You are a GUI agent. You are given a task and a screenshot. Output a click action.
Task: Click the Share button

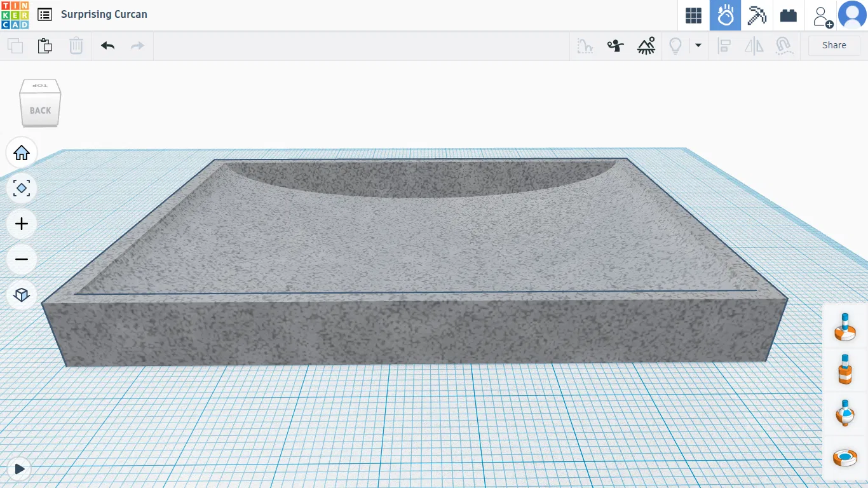click(x=834, y=46)
